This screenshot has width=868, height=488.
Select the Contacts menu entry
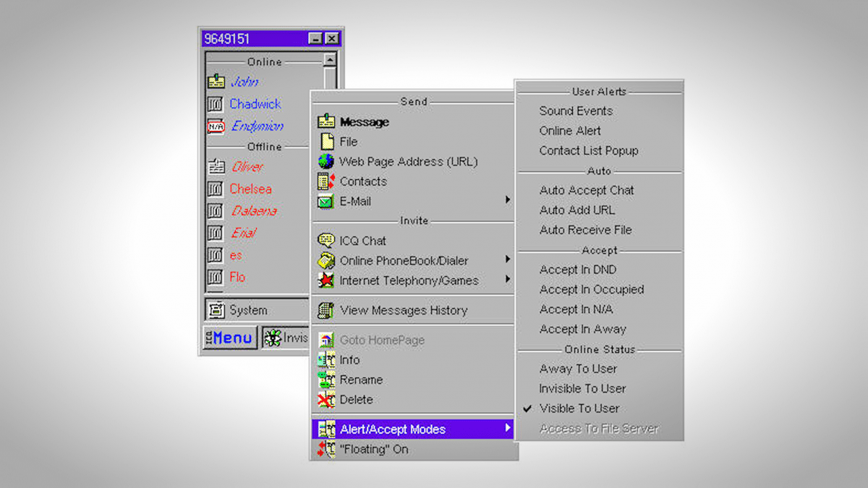click(x=363, y=181)
